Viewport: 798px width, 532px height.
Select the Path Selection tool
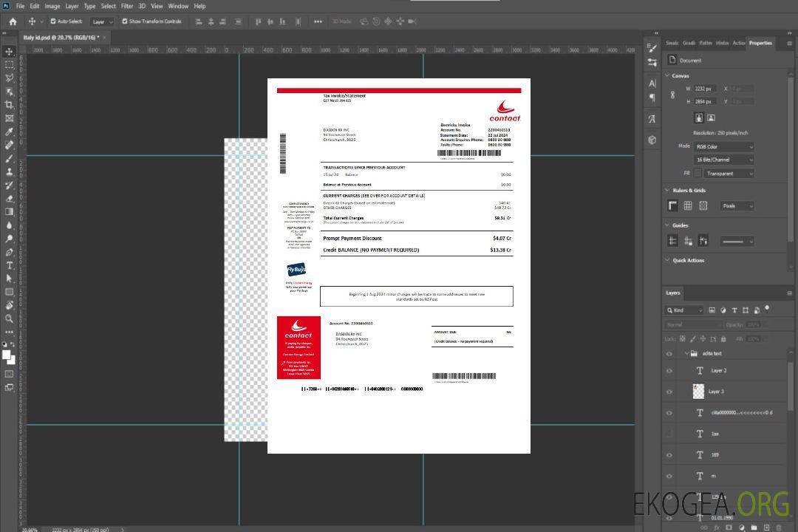pyautogui.click(x=9, y=279)
